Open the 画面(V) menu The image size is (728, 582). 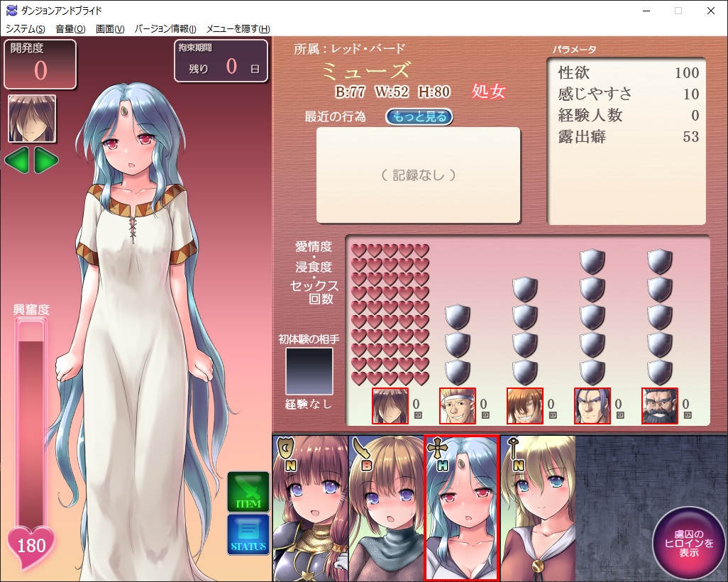[x=109, y=29]
